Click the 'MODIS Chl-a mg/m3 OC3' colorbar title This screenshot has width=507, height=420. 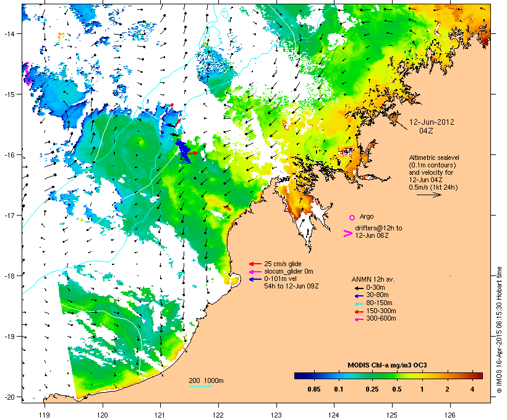click(387, 366)
